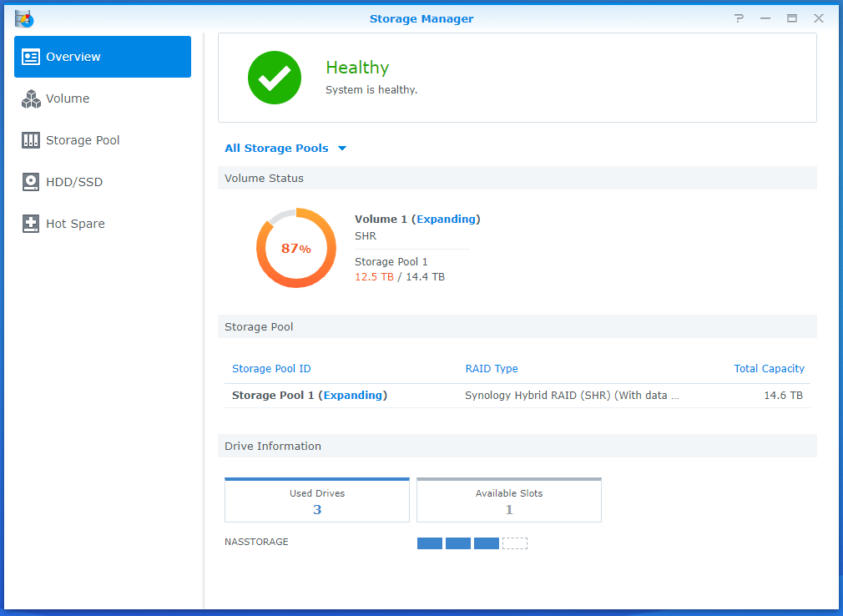The height and width of the screenshot is (616, 843).
Task: Click the HDD/SSD sidebar icon
Action: click(x=31, y=182)
